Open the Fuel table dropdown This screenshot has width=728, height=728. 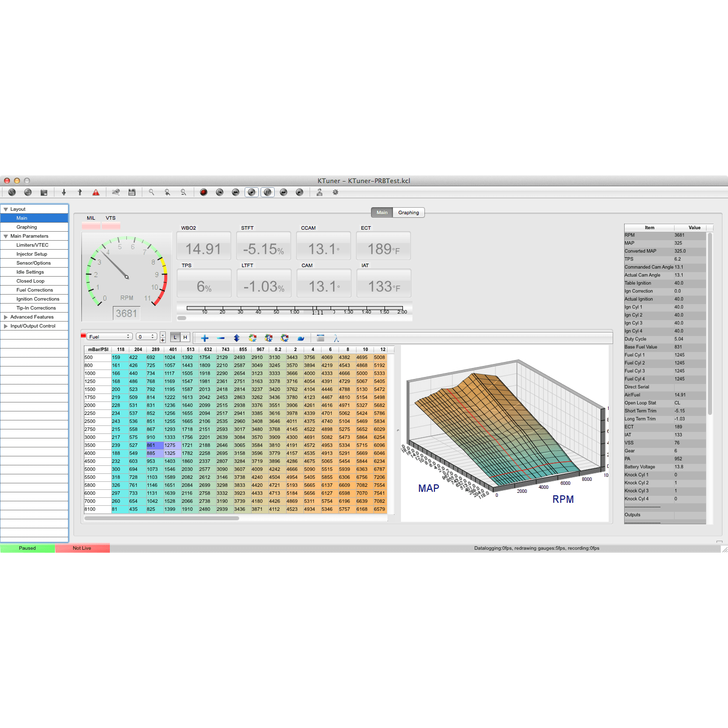[109, 337]
